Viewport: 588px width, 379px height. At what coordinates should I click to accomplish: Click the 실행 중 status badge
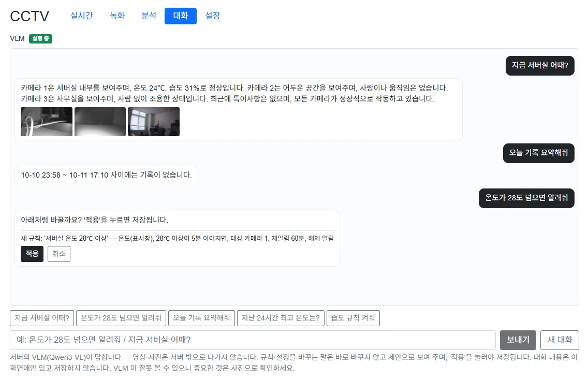pos(40,39)
